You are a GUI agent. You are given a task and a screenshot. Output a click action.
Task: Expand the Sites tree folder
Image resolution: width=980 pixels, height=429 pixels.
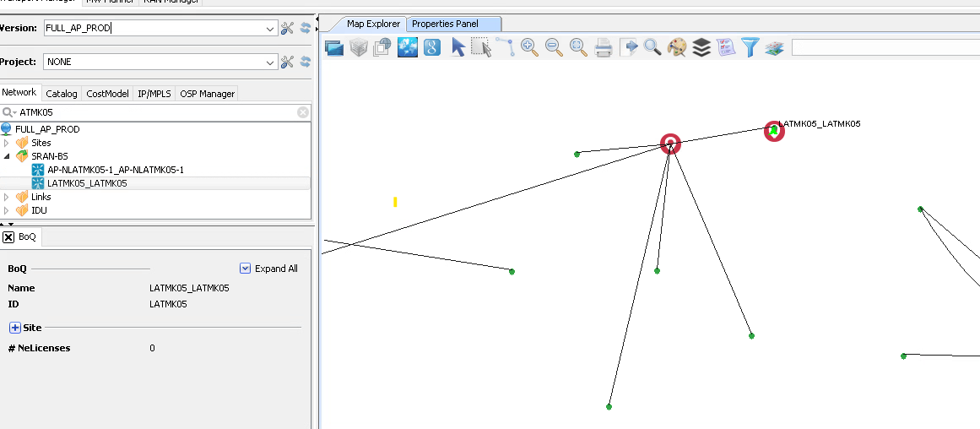(8, 143)
